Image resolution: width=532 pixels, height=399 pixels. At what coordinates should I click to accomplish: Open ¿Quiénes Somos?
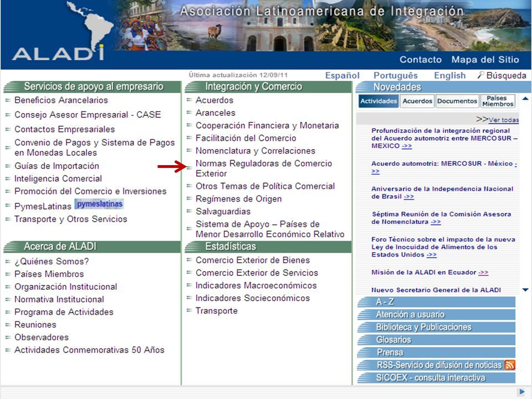click(52, 261)
